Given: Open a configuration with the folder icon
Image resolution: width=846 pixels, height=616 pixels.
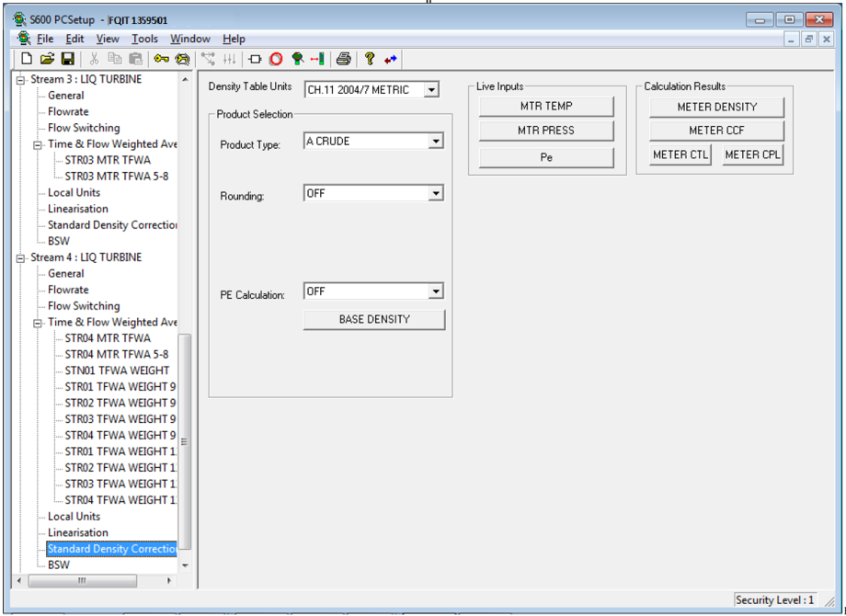Looking at the screenshot, I should tap(47, 59).
